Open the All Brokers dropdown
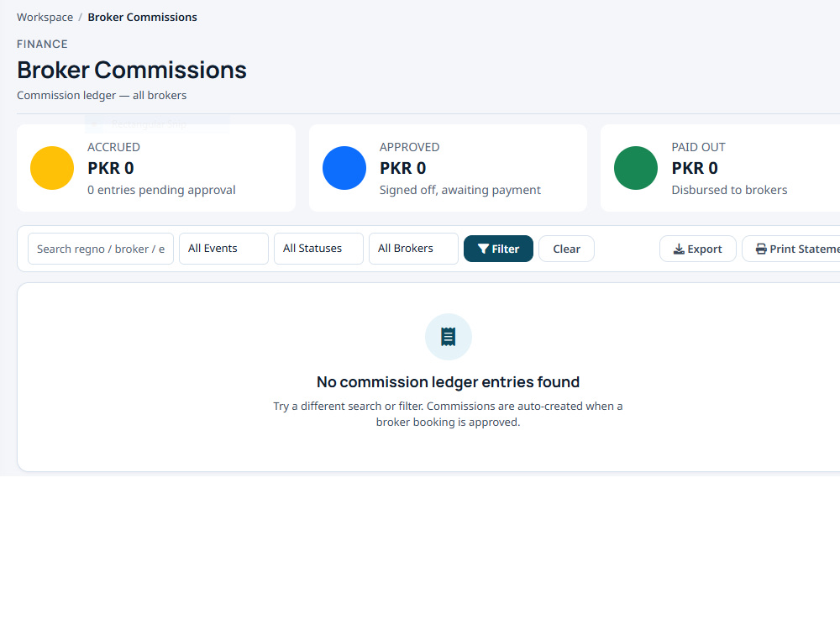Screen dimensions: 840x630 click(x=413, y=249)
